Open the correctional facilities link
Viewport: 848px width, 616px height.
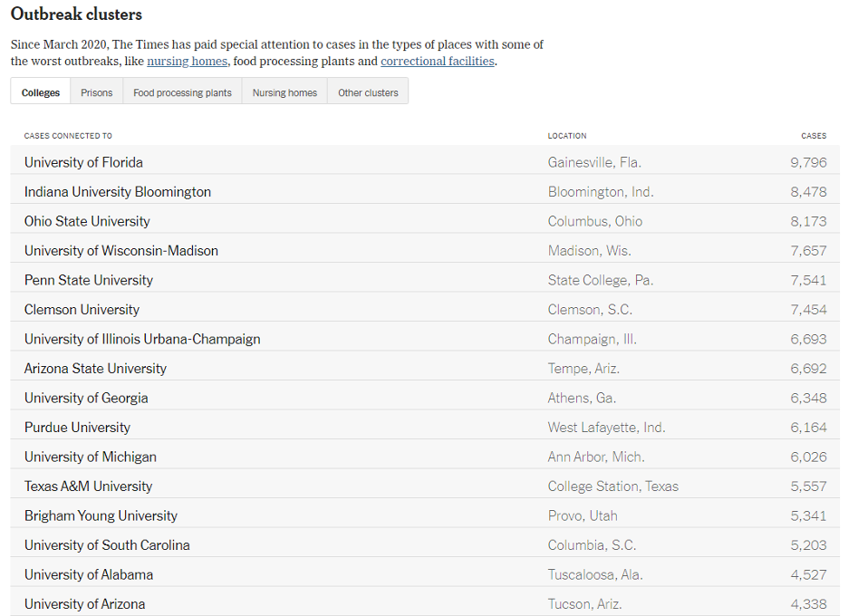coord(438,62)
